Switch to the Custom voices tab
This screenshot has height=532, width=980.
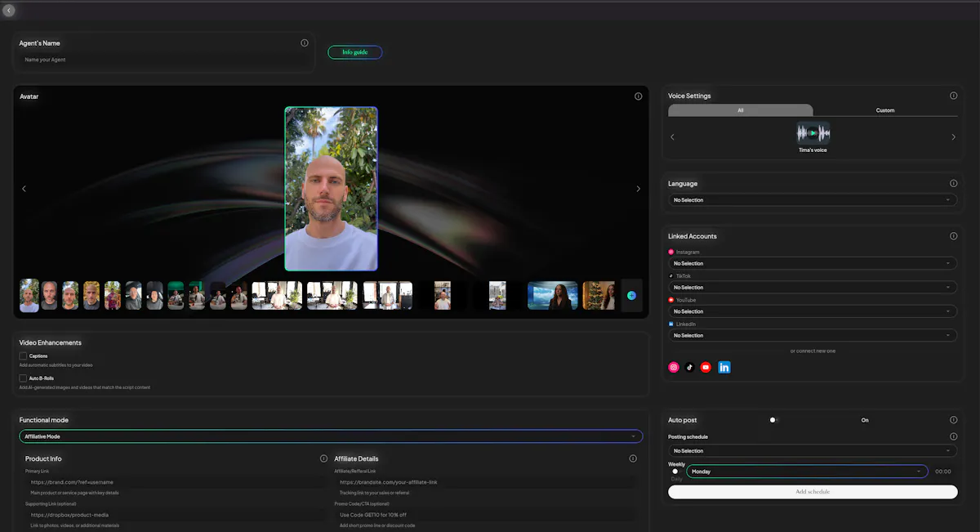[885, 110]
